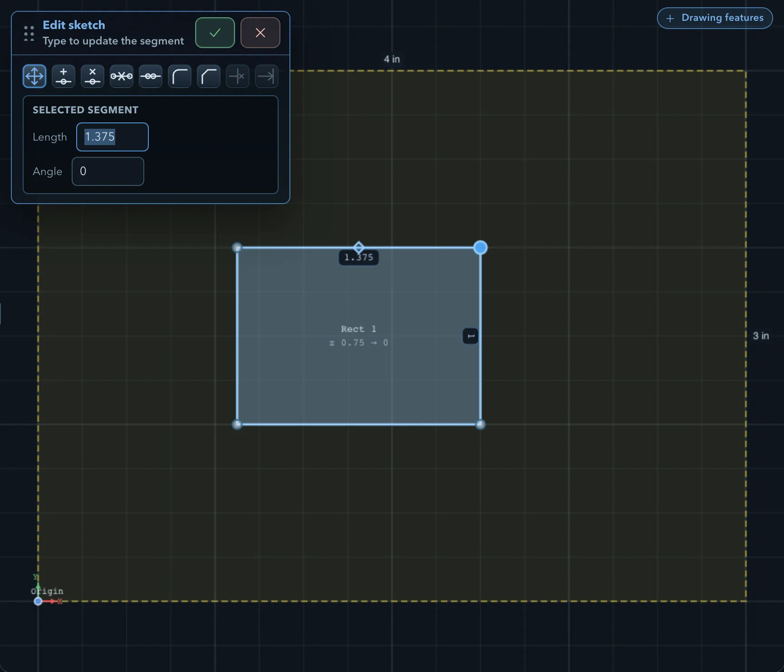Select the bottom-right corner point of rectangle

pos(480,424)
